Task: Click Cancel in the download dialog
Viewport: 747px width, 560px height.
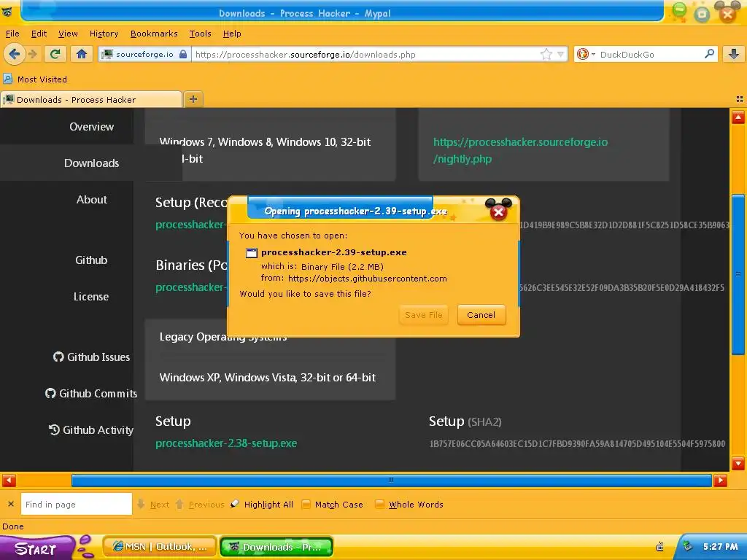Action: tap(481, 315)
